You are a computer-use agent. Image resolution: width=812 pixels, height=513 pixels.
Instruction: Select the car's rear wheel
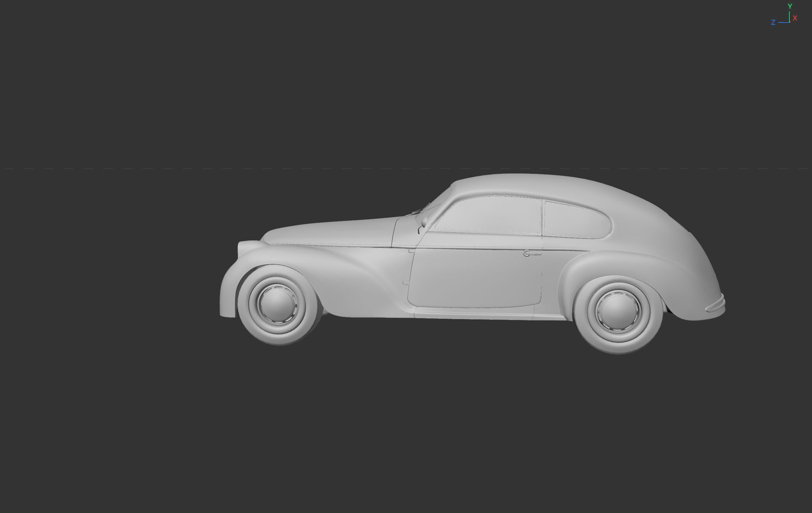tap(618, 314)
